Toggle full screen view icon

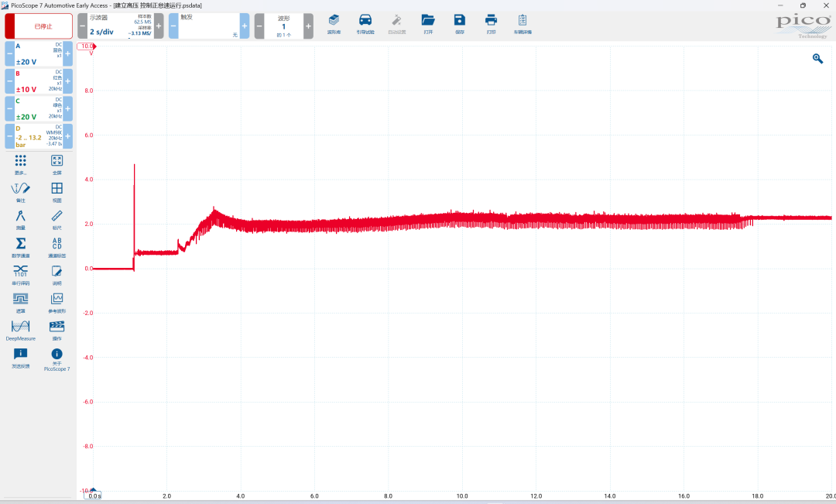(x=57, y=164)
